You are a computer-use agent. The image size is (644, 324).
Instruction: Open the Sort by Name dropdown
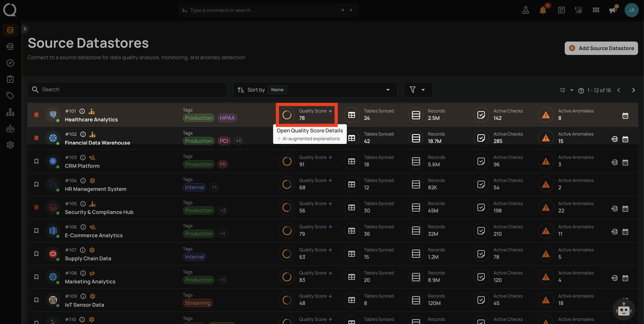[315, 90]
